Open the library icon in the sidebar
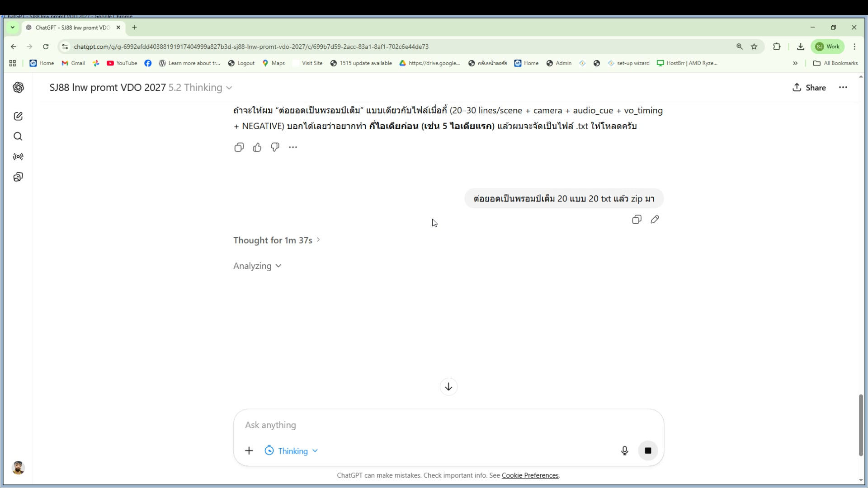868x488 pixels. (x=18, y=177)
